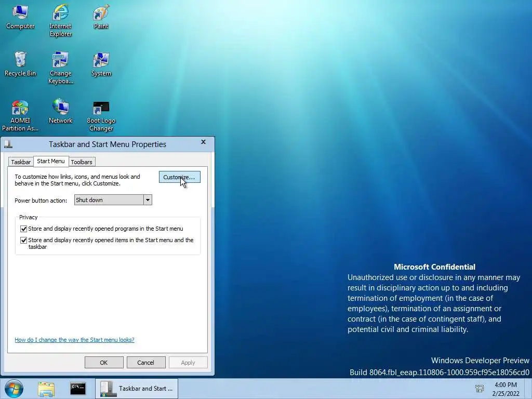Open File Explorer from the taskbar

click(46, 389)
